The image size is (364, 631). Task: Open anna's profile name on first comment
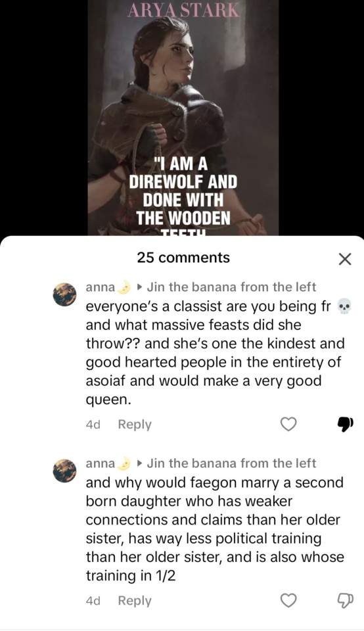point(101,287)
